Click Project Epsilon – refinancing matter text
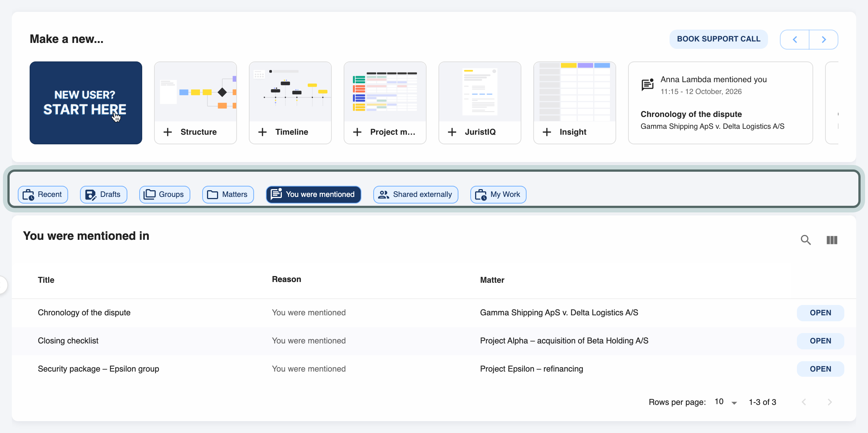This screenshot has height=433, width=868. pos(532,369)
